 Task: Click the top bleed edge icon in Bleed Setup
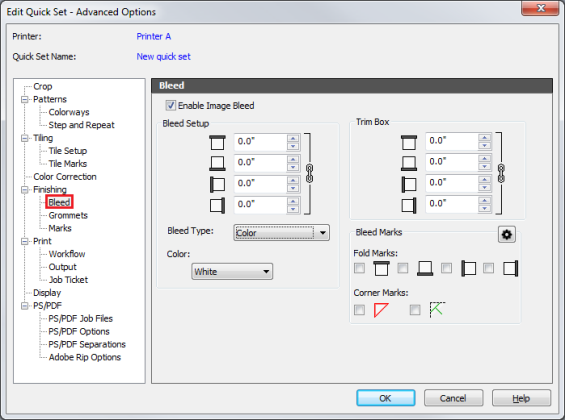[x=217, y=142]
